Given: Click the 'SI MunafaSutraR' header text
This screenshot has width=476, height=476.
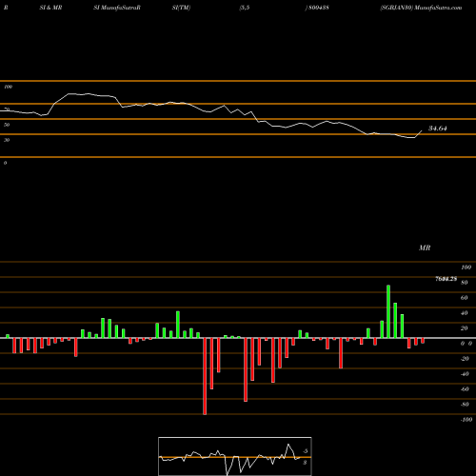Looking at the screenshot, I should pos(117,8).
